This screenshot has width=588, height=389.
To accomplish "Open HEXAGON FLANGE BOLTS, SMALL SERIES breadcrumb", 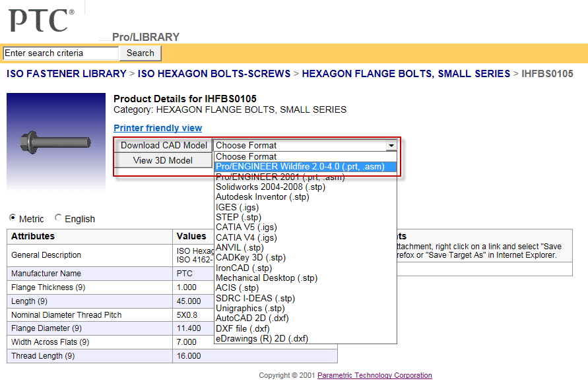I will [406, 74].
